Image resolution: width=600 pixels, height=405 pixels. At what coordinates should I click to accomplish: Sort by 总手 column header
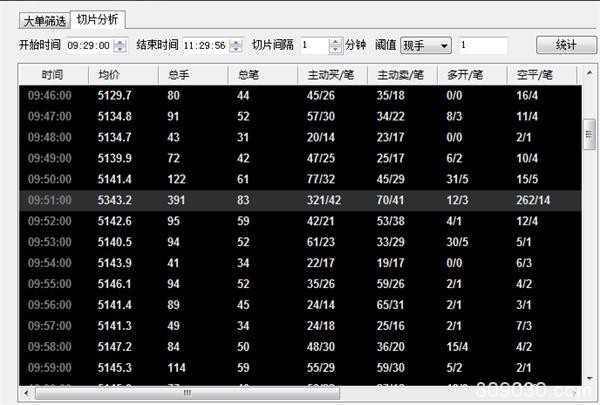point(179,75)
